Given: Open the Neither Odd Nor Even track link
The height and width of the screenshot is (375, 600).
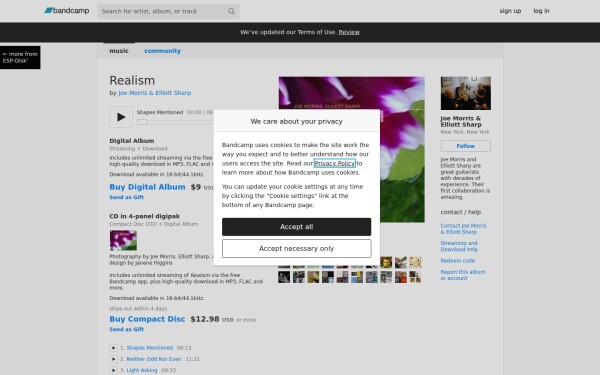Looking at the screenshot, I should (154, 359).
